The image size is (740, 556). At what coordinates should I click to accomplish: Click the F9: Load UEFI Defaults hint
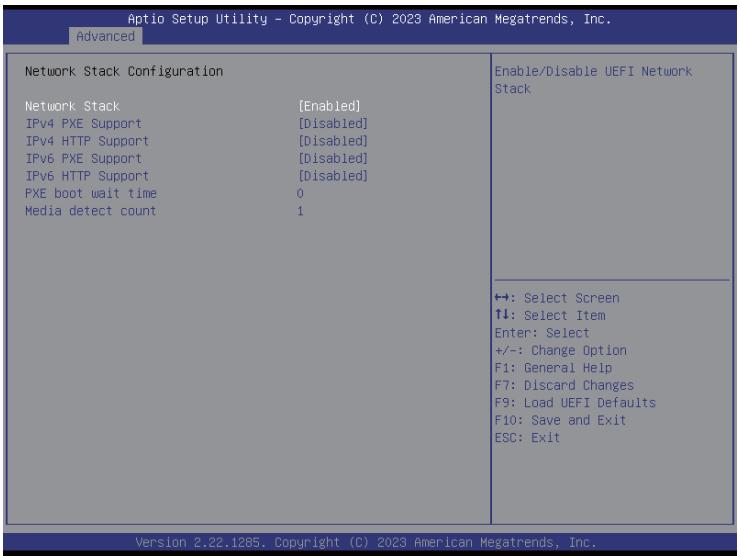[575, 403]
